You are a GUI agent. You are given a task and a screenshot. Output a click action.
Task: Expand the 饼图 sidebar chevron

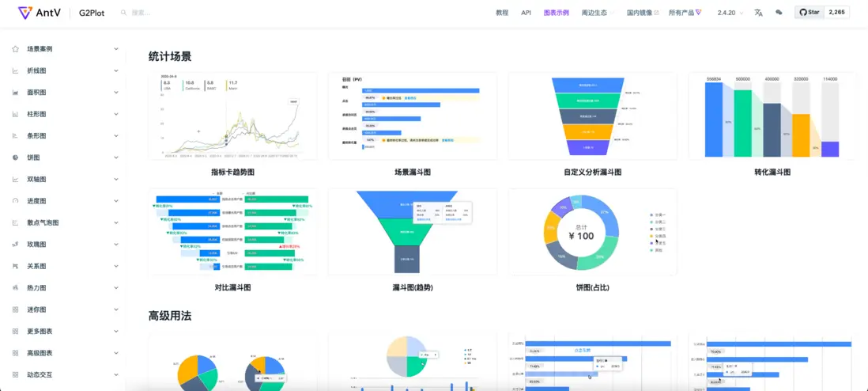click(116, 158)
